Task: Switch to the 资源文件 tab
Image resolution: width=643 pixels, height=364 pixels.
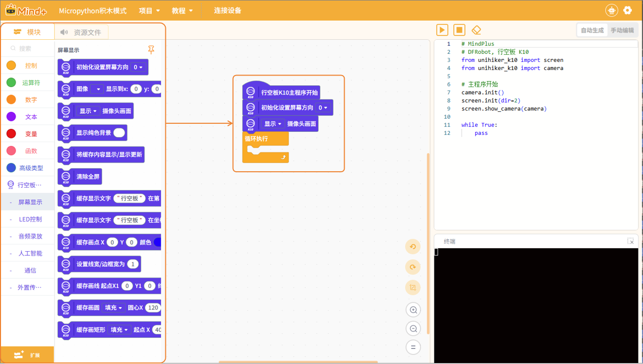Action: [81, 32]
